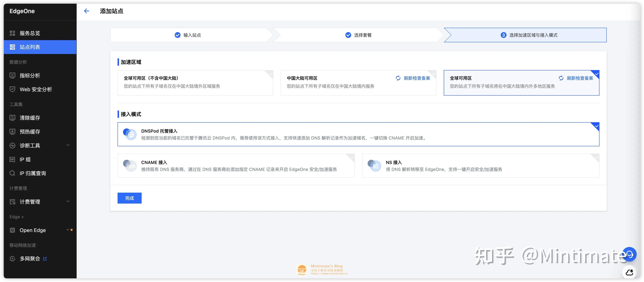
Task: Select the 选择套餐 step tab
Action: point(359,35)
